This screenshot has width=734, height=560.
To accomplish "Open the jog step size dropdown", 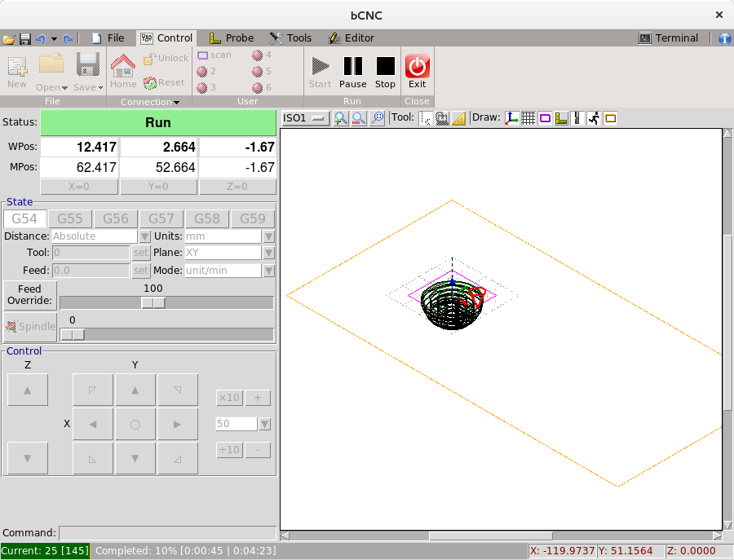I will coord(264,424).
